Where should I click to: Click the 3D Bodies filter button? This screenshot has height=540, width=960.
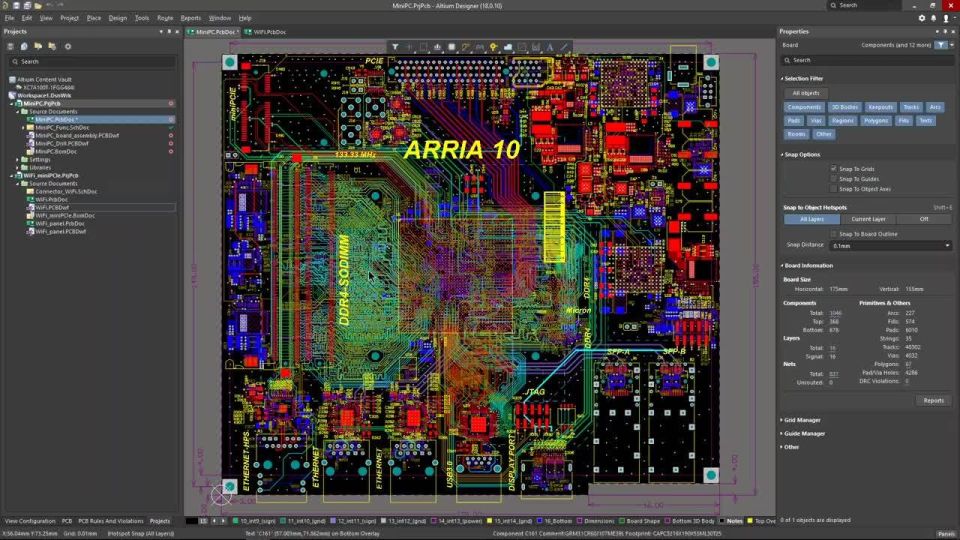pos(844,107)
